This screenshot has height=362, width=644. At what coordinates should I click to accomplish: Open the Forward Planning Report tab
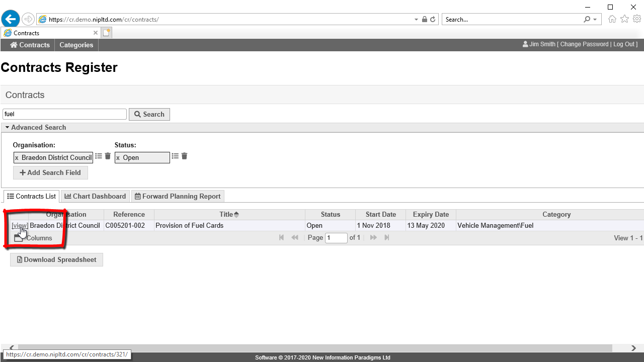click(x=177, y=196)
